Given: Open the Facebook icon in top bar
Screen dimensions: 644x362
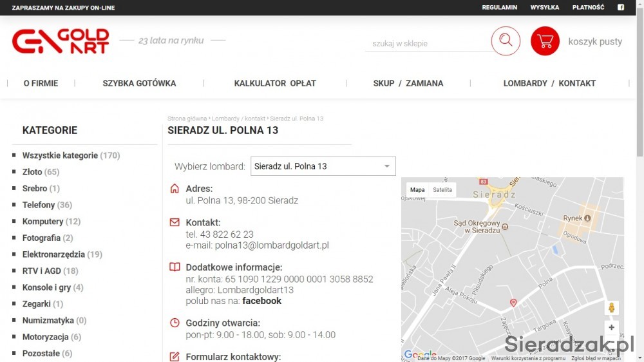Looking at the screenshot, I should [x=621, y=7].
